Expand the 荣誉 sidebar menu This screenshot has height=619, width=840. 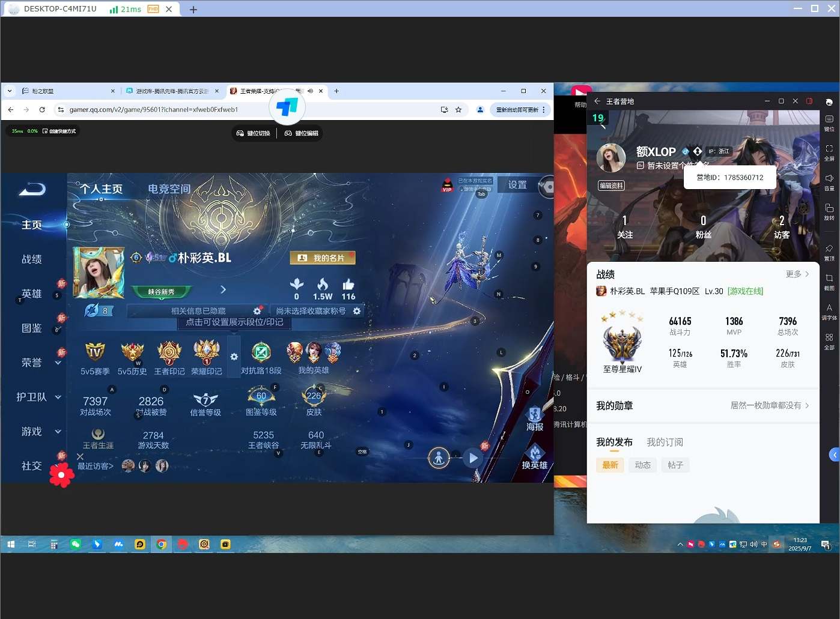coord(58,363)
